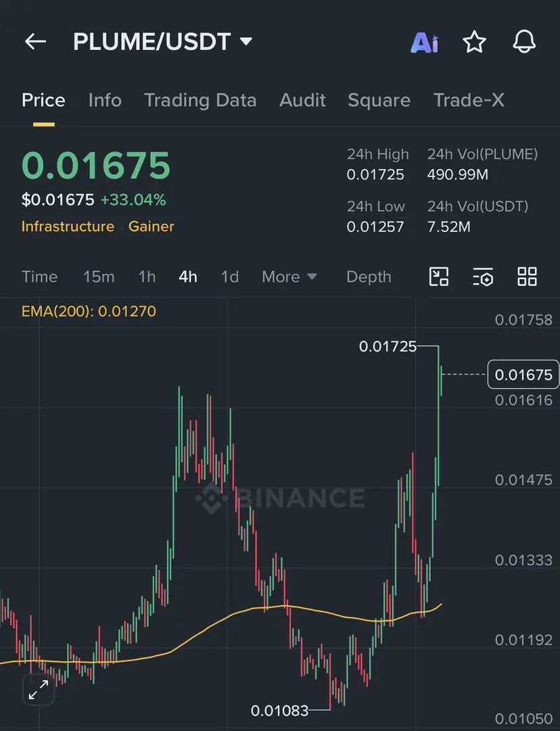Open the Trading Data tab
This screenshot has height=731, width=560.
pyautogui.click(x=200, y=100)
